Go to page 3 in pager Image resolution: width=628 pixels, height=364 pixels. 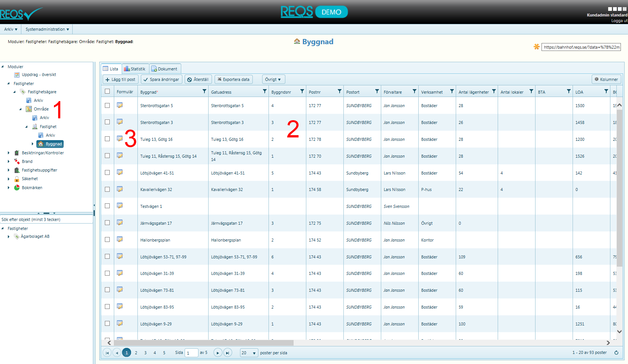point(145,353)
